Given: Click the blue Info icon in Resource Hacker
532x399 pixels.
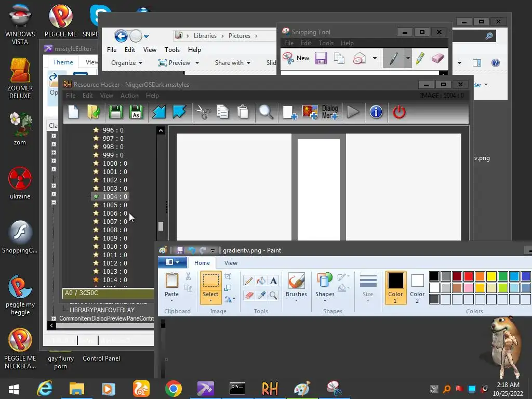Looking at the screenshot, I should point(376,112).
